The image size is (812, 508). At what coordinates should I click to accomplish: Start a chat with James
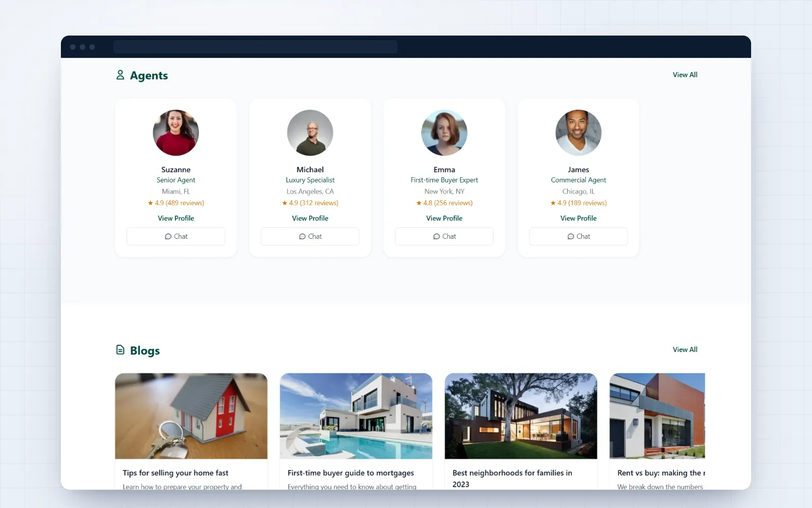pyautogui.click(x=579, y=236)
